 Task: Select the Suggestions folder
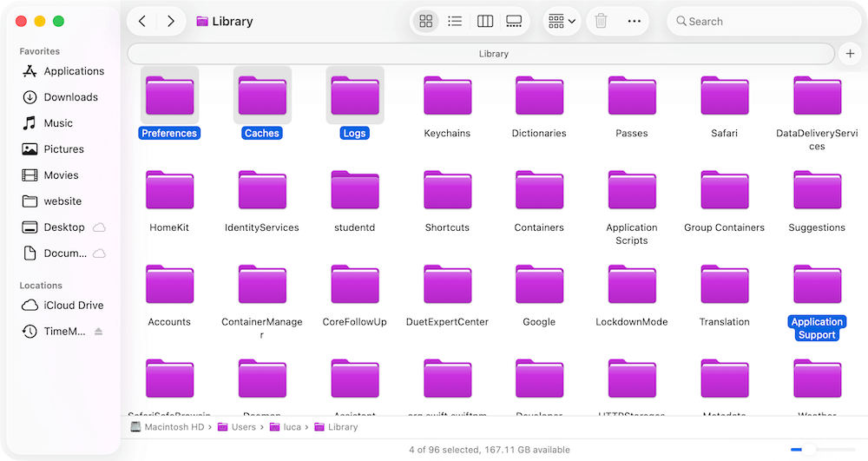point(817,200)
